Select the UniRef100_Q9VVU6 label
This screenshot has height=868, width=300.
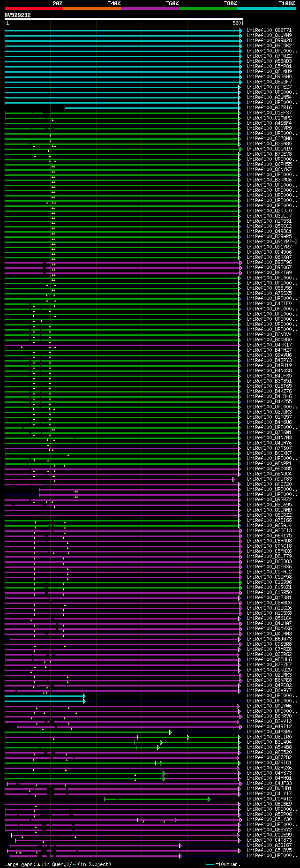[269, 355]
